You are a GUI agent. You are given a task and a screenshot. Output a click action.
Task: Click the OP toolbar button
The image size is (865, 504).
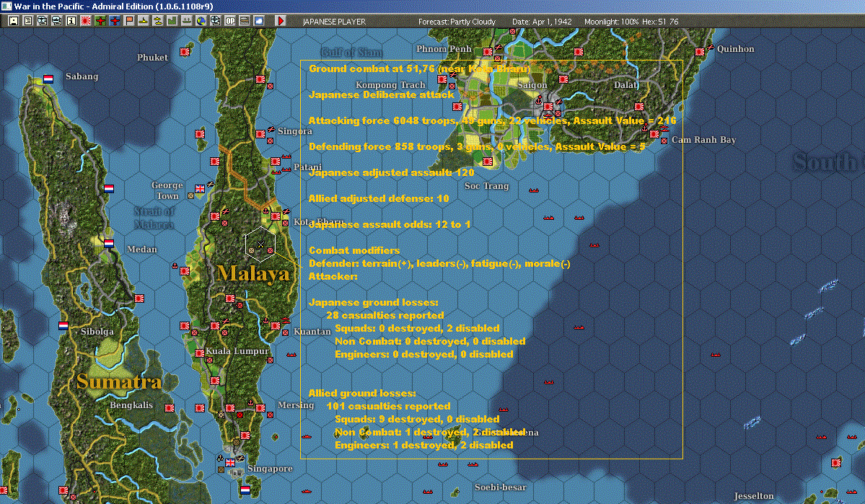pyautogui.click(x=229, y=21)
